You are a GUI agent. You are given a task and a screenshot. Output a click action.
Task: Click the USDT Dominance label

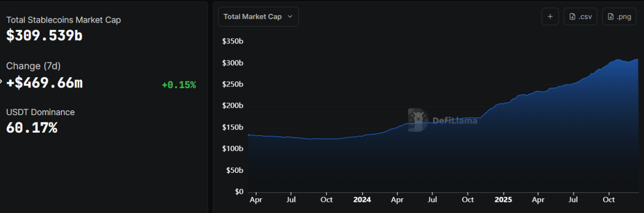point(41,112)
